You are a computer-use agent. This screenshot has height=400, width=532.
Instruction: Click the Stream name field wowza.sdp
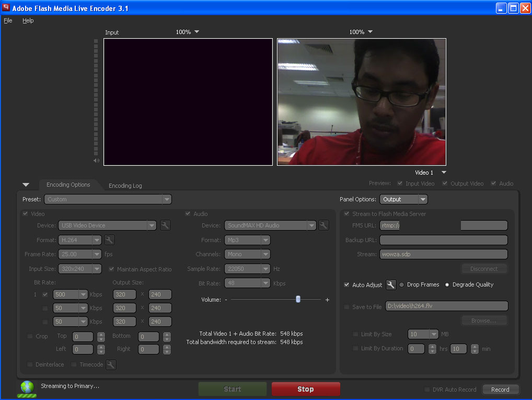(x=444, y=254)
